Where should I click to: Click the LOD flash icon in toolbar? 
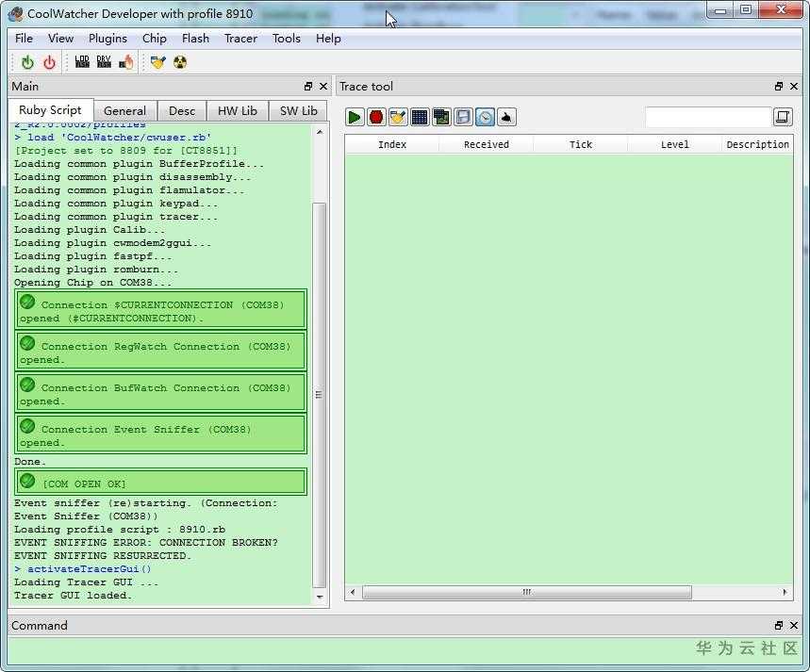click(82, 62)
